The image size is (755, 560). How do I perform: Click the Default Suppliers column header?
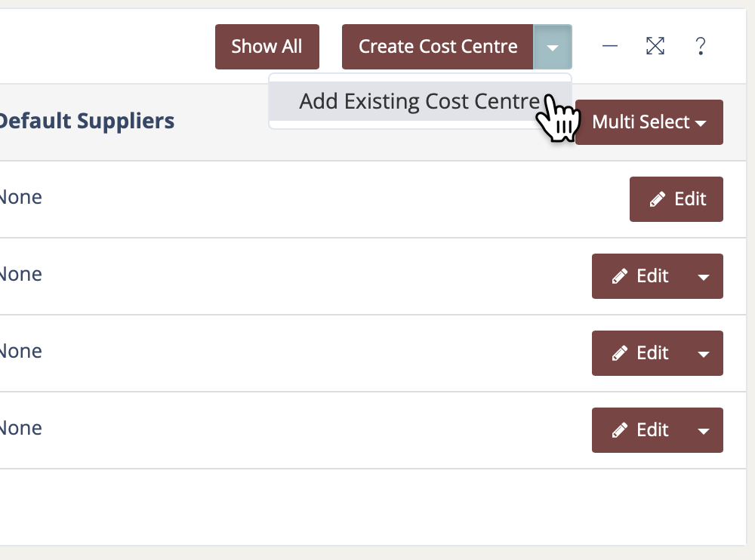(x=86, y=121)
